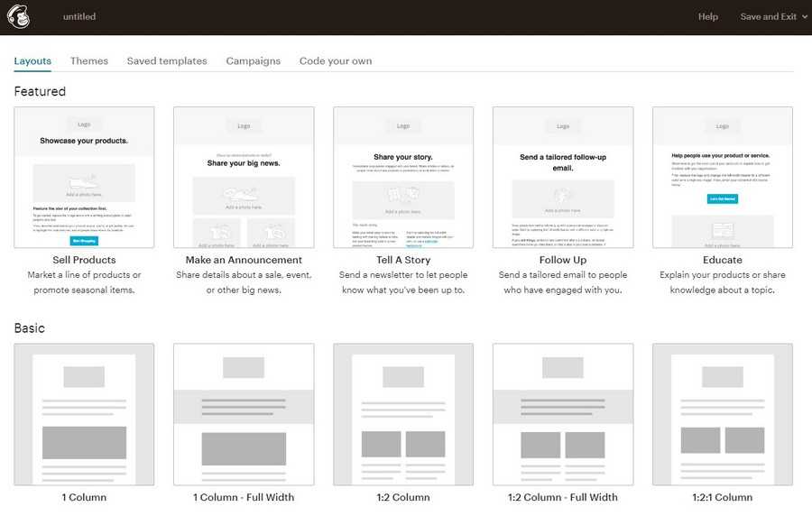
Task: Click the Mailchimp monkey logo icon
Action: point(19,17)
